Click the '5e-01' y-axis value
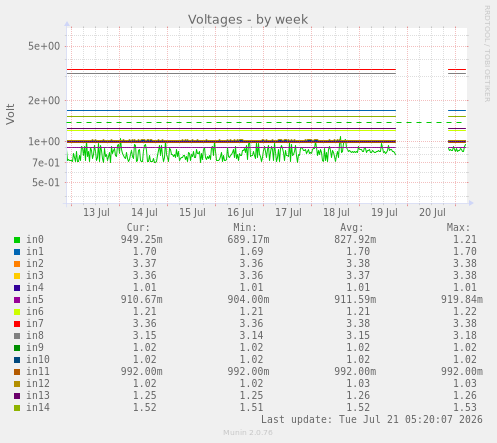The image size is (497, 443). 46,182
